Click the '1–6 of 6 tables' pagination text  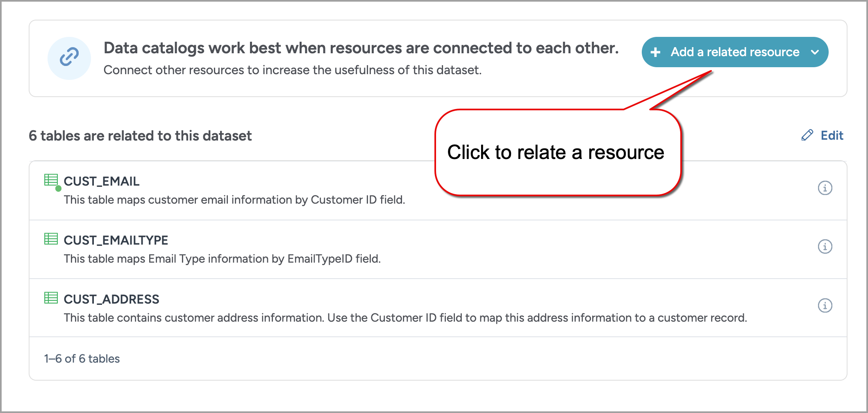coord(82,359)
